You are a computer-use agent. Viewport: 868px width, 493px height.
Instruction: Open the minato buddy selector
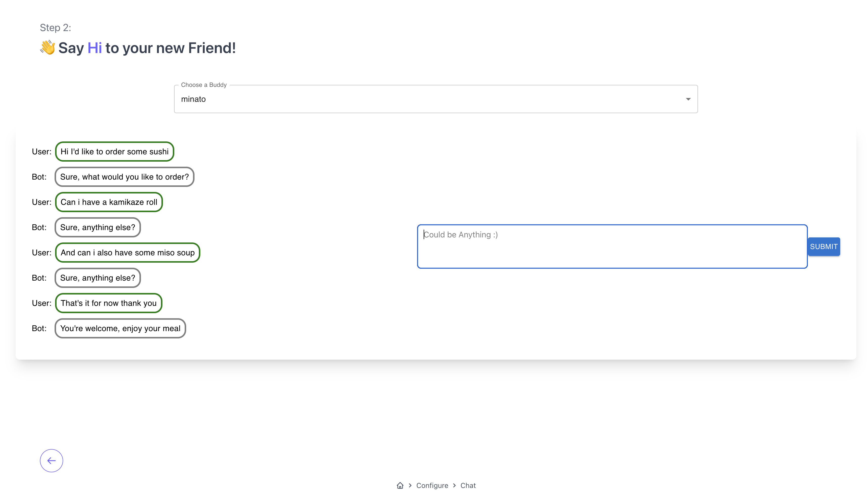pyautogui.click(x=435, y=99)
